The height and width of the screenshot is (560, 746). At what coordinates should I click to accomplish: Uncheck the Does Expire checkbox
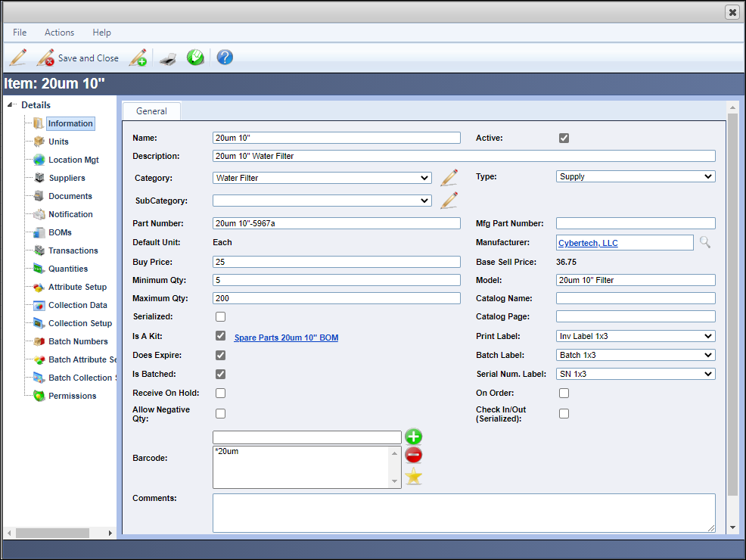(220, 355)
